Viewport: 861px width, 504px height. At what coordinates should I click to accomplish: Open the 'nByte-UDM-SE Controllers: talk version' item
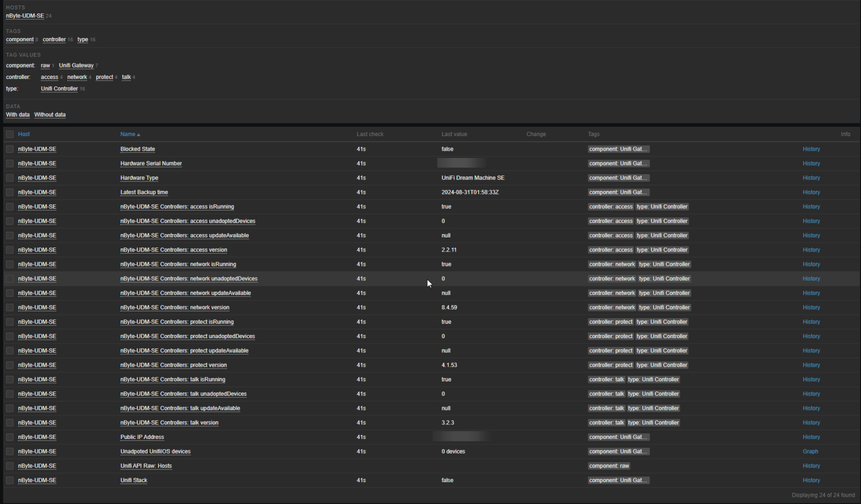point(169,422)
